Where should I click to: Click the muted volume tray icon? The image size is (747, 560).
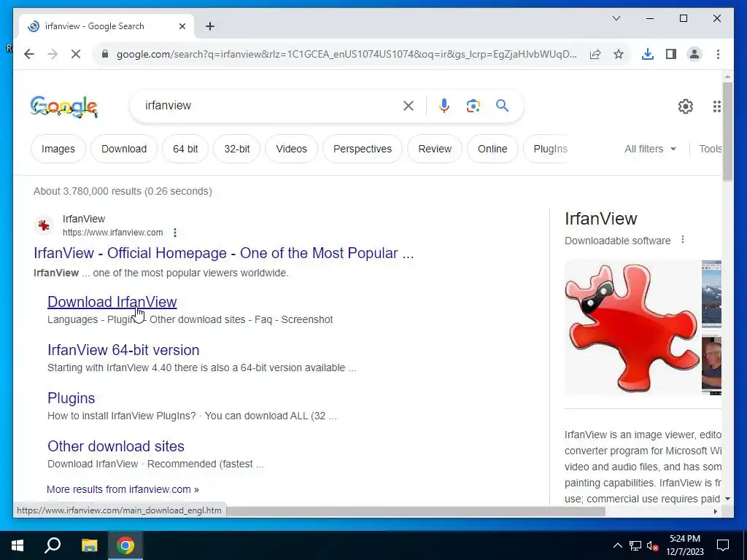pyautogui.click(x=652, y=545)
